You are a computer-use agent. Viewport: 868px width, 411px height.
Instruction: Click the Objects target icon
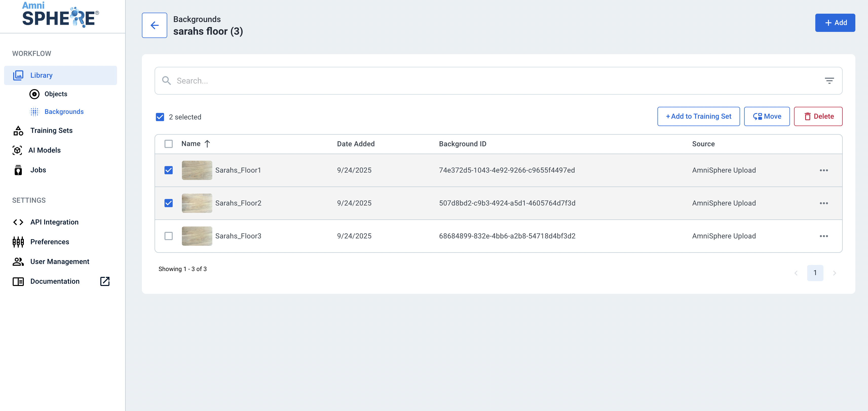[34, 94]
